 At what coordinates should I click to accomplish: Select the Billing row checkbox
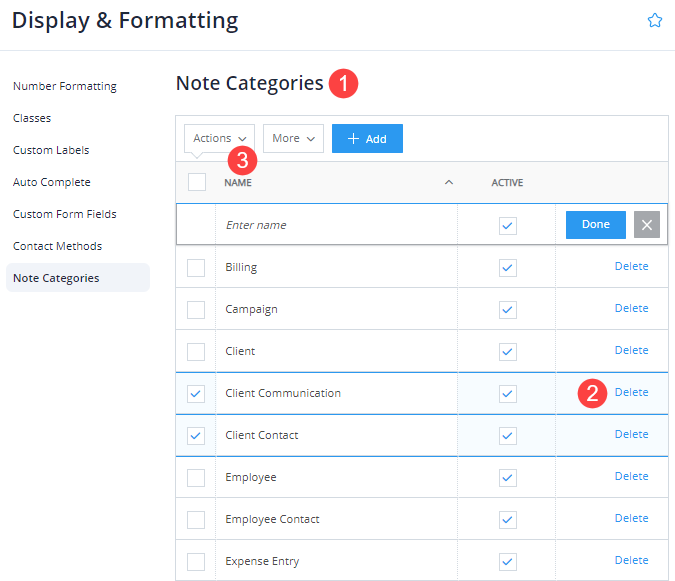click(x=196, y=268)
